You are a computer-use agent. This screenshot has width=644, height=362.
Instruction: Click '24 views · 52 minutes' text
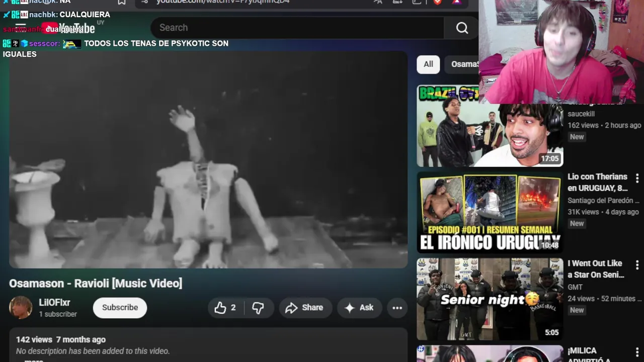[604, 299]
